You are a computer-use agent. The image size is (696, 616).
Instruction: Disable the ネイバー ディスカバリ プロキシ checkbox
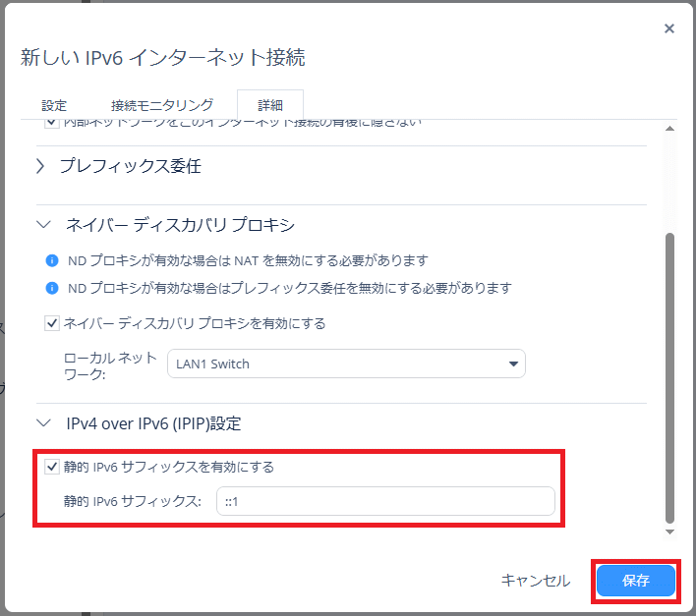point(53,323)
